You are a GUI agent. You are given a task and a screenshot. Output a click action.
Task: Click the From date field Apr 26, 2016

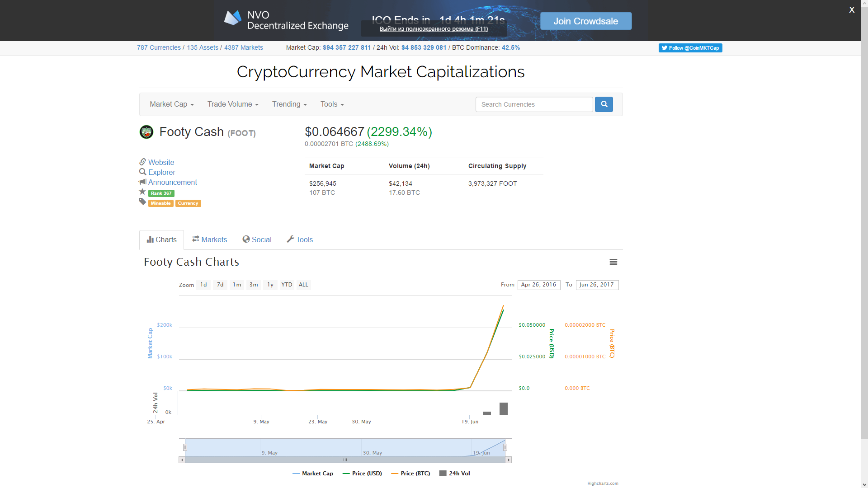(539, 285)
